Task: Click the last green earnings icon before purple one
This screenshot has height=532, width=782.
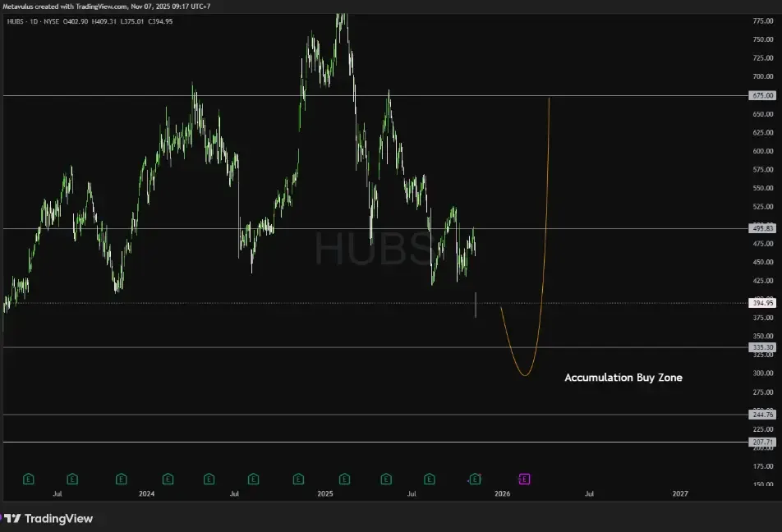Action: point(475,479)
